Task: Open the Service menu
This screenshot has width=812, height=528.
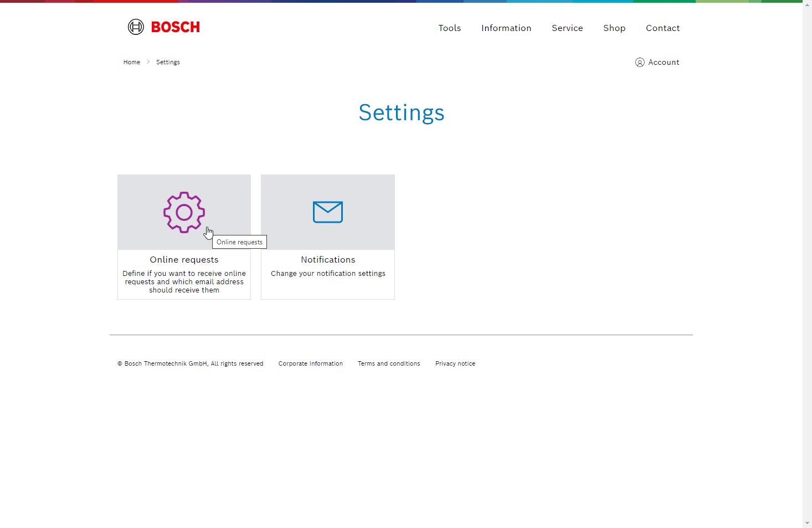Action: point(567,28)
